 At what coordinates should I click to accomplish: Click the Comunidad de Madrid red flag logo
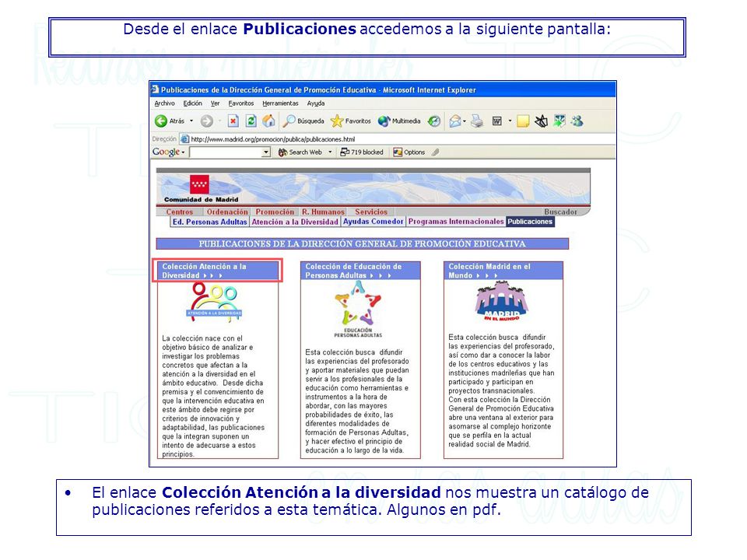point(199,184)
